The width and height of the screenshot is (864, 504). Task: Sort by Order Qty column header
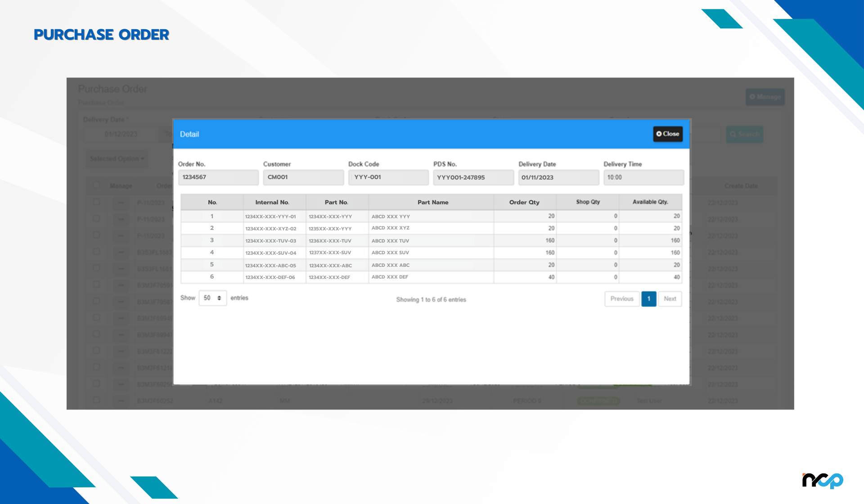click(525, 202)
